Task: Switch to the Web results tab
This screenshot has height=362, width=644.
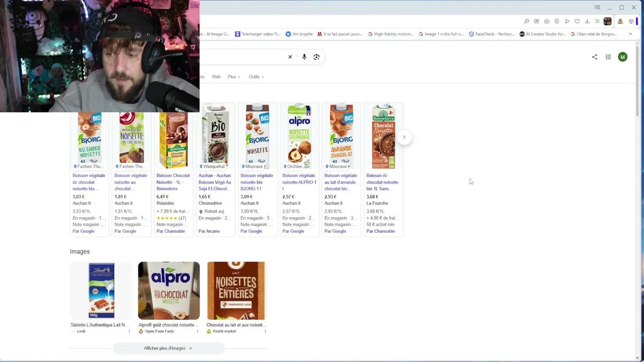Action: [x=216, y=77]
